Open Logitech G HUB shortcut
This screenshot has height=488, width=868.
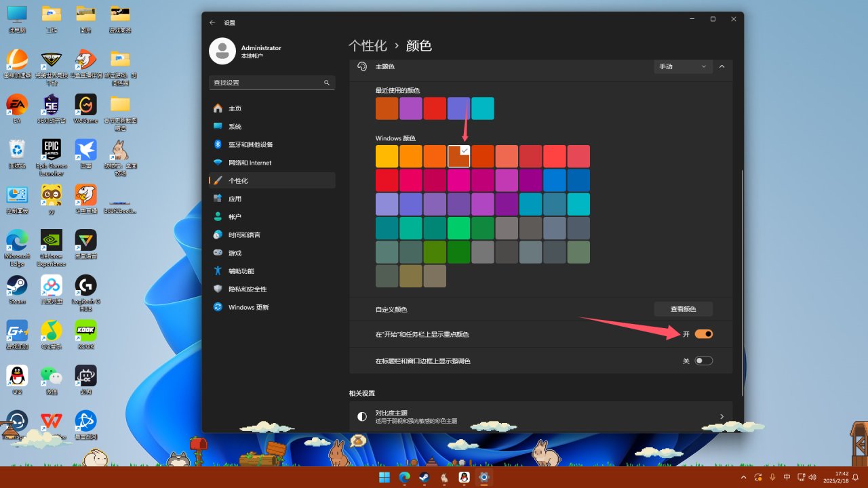tap(85, 293)
